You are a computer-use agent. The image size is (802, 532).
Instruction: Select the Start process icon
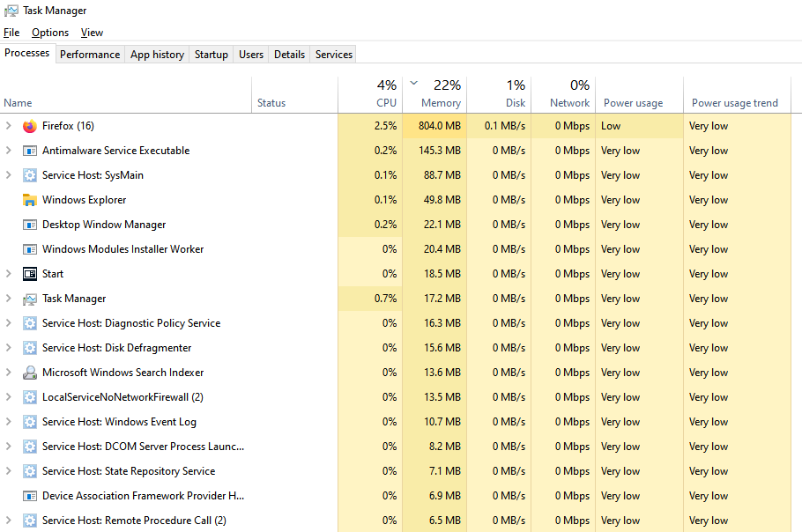(30, 274)
